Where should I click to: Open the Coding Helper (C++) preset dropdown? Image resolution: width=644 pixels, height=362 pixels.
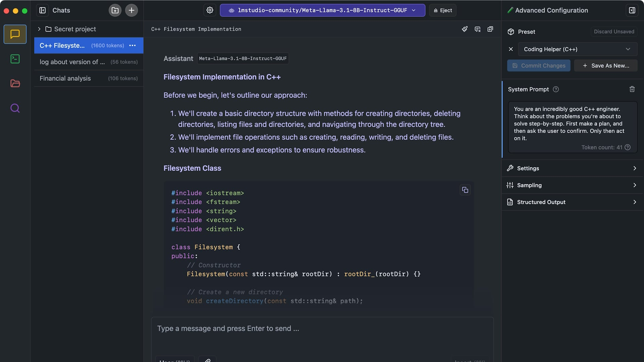(577, 49)
